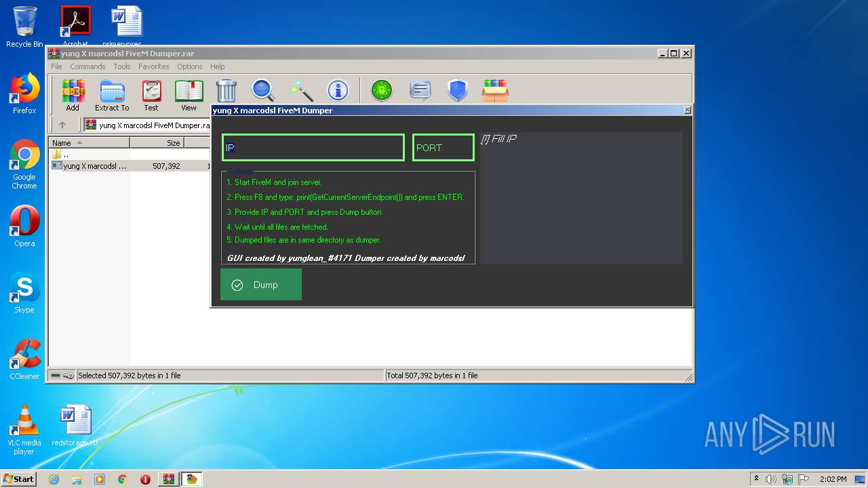Screen dimensions: 868x488
Task: Switch to WinRAR taskbar button
Action: pyautogui.click(x=169, y=479)
